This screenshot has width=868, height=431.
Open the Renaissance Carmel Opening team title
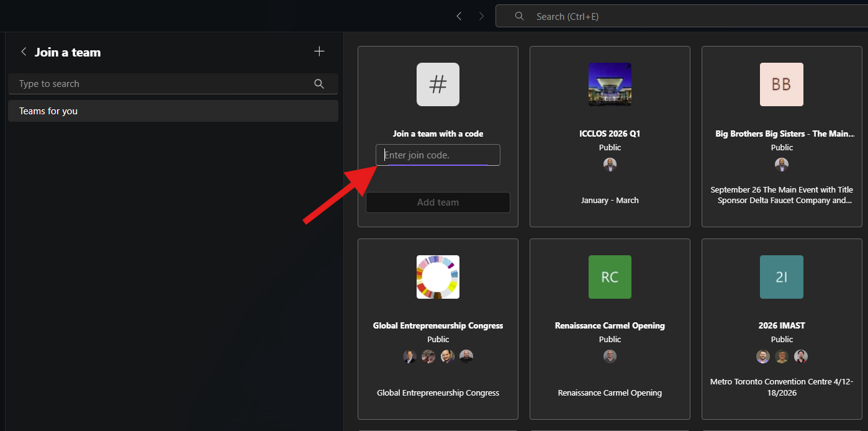click(610, 325)
